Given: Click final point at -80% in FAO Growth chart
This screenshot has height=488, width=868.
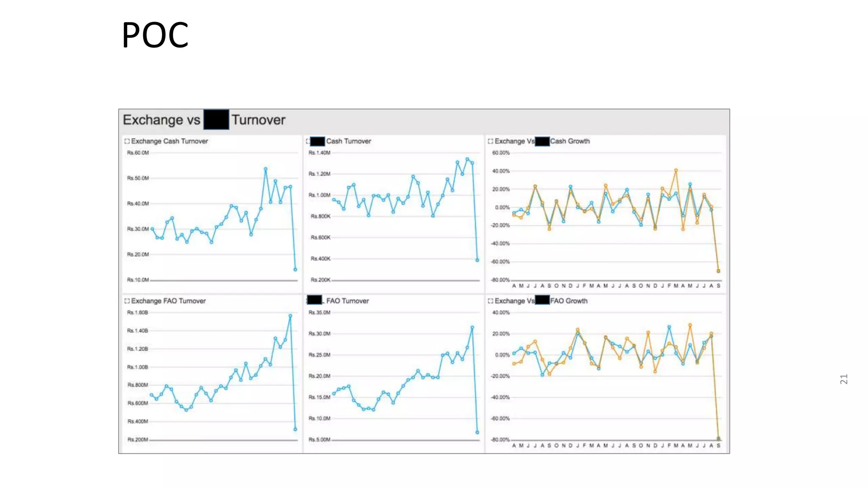Looking at the screenshot, I should point(718,438).
